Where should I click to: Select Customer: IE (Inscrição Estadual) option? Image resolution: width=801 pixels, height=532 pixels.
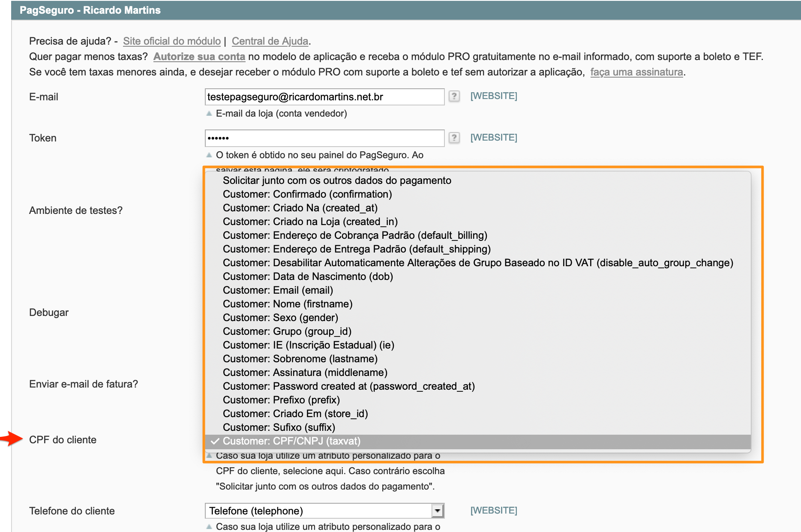tap(478, 345)
